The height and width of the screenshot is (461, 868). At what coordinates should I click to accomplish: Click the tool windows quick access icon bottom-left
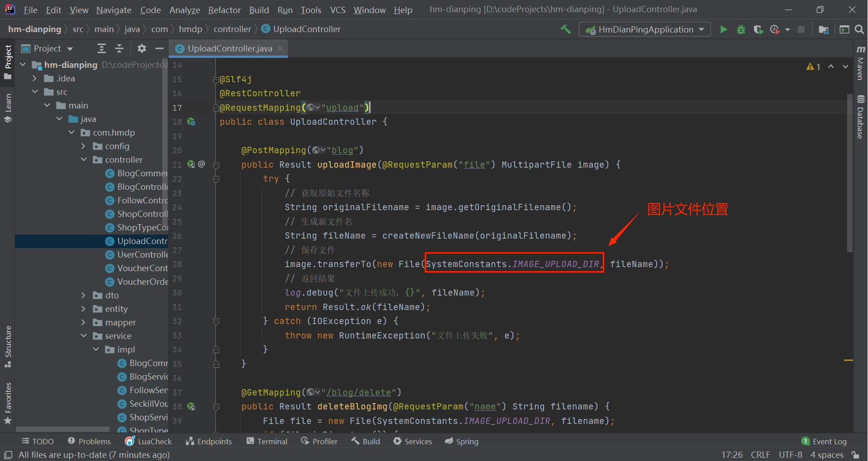coord(8,455)
